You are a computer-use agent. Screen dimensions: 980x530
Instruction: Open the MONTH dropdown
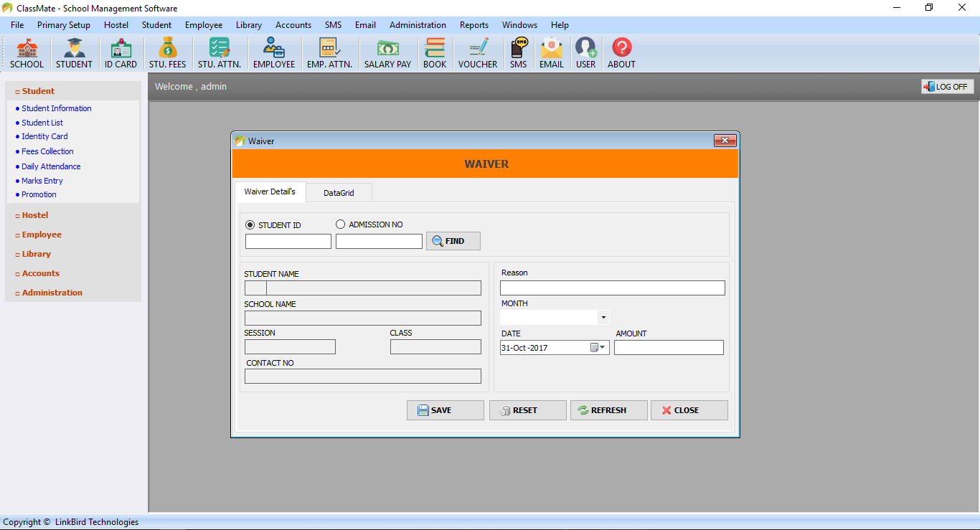pos(603,316)
